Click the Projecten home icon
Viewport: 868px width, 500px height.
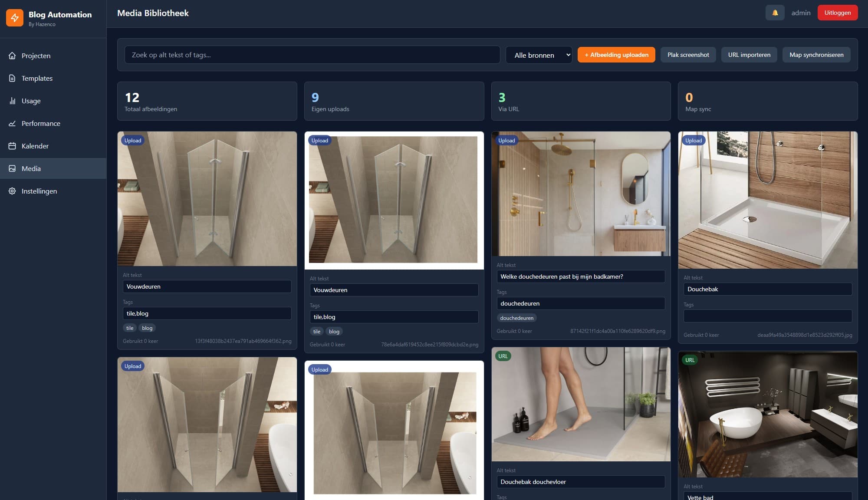pyautogui.click(x=12, y=56)
